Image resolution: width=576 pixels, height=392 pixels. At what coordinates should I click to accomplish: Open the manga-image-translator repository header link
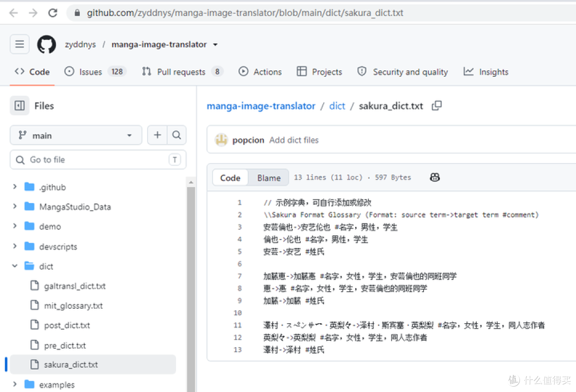tap(159, 44)
